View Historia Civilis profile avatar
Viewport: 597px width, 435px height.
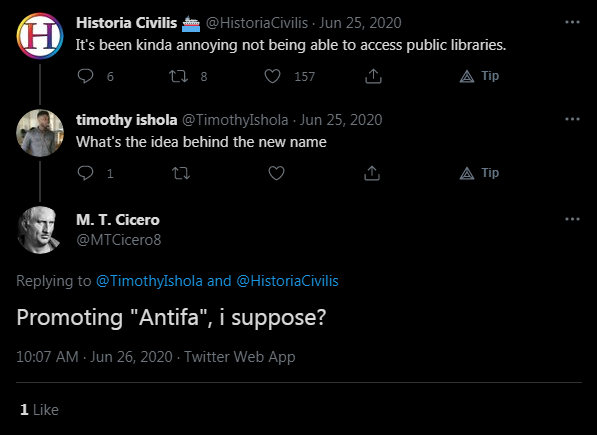click(x=40, y=36)
